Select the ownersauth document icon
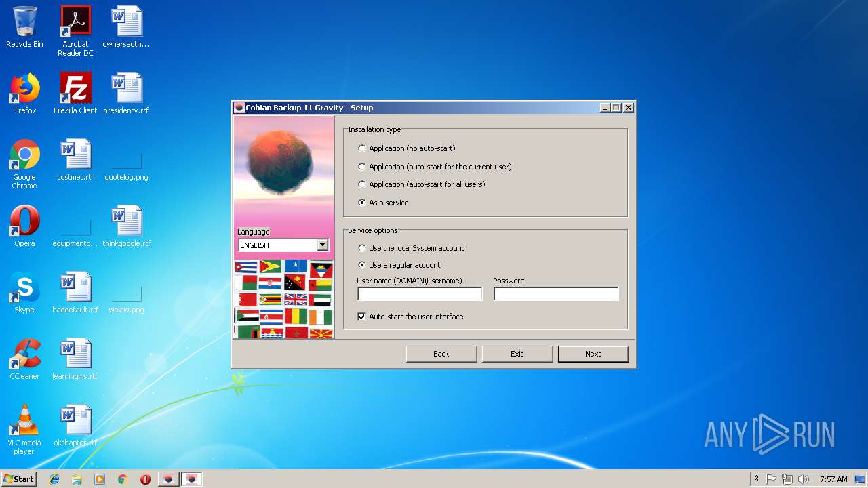The width and height of the screenshot is (868, 488). click(x=126, y=27)
